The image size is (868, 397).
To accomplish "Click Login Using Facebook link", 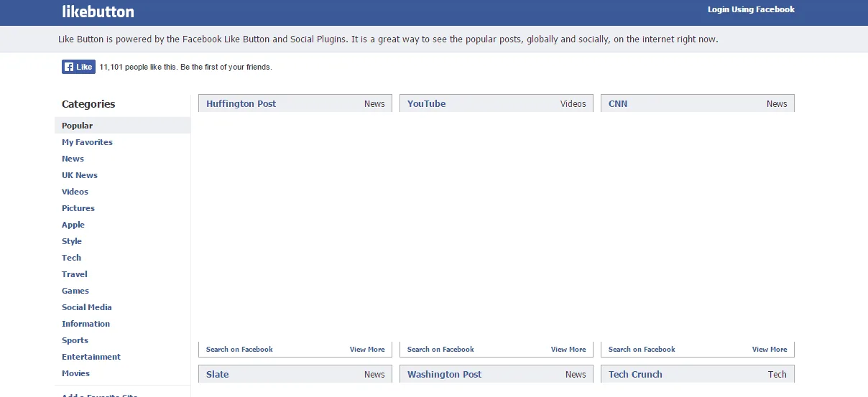I will [x=751, y=10].
